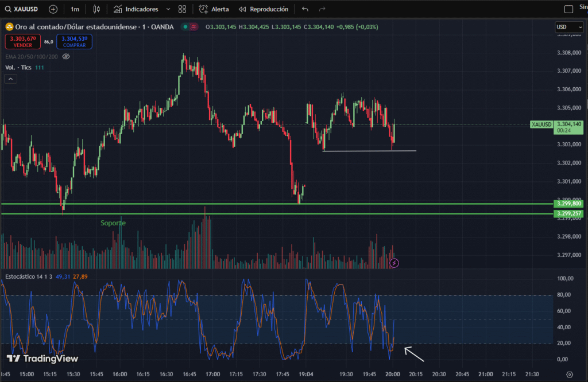The width and height of the screenshot is (588, 382).
Task: Click the redo arrow icon
Action: coord(322,9)
